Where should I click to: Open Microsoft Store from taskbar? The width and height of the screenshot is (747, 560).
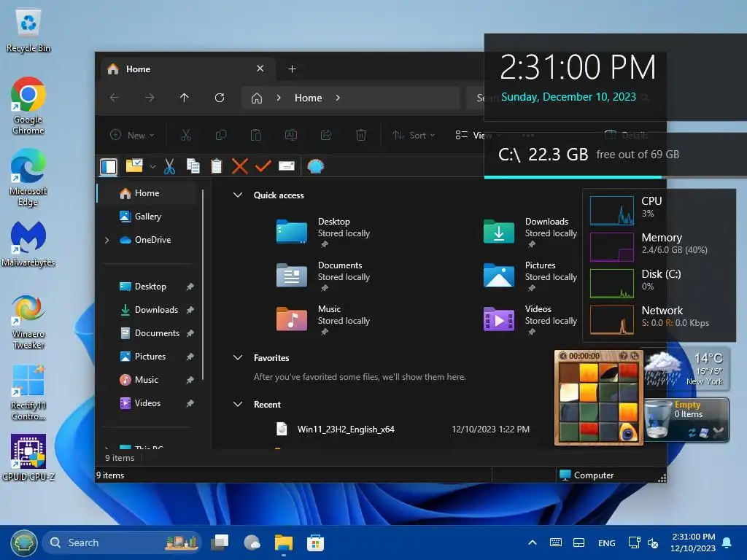pyautogui.click(x=315, y=542)
